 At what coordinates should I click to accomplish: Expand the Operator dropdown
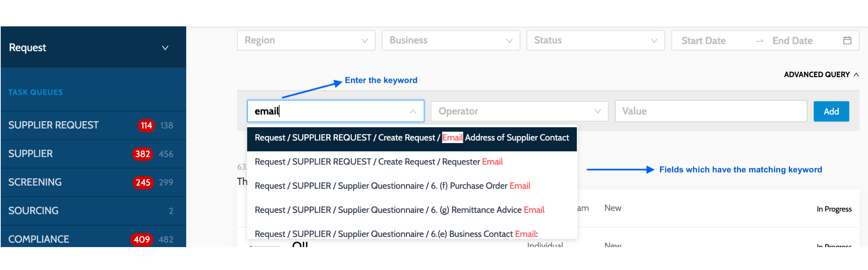(x=520, y=111)
